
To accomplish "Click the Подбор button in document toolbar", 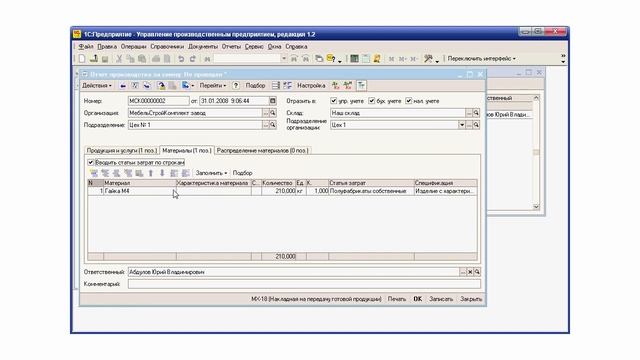I will (x=255, y=86).
